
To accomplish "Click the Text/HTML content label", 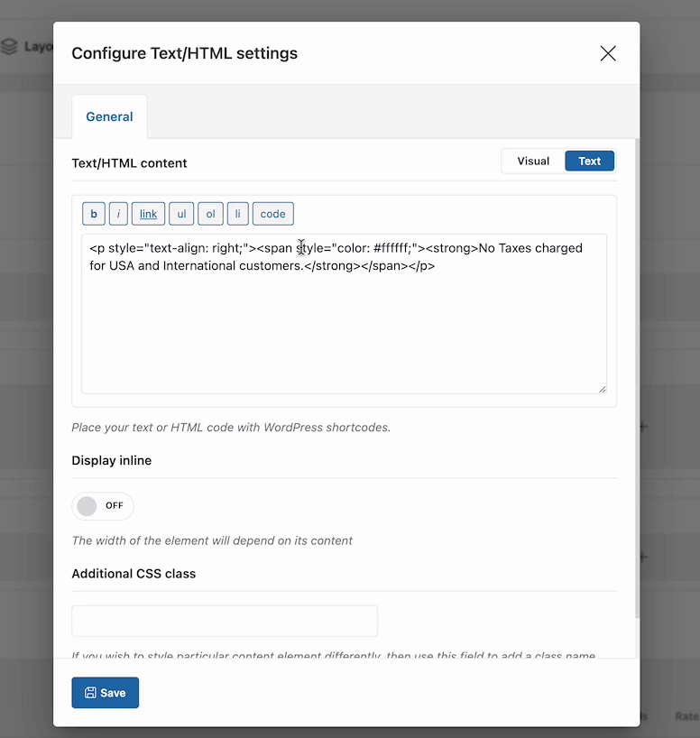I will click(x=129, y=163).
